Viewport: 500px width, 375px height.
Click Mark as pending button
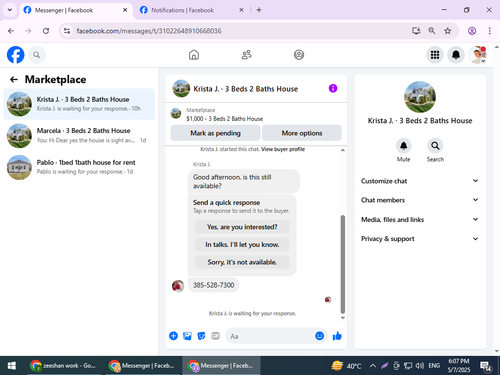click(215, 133)
